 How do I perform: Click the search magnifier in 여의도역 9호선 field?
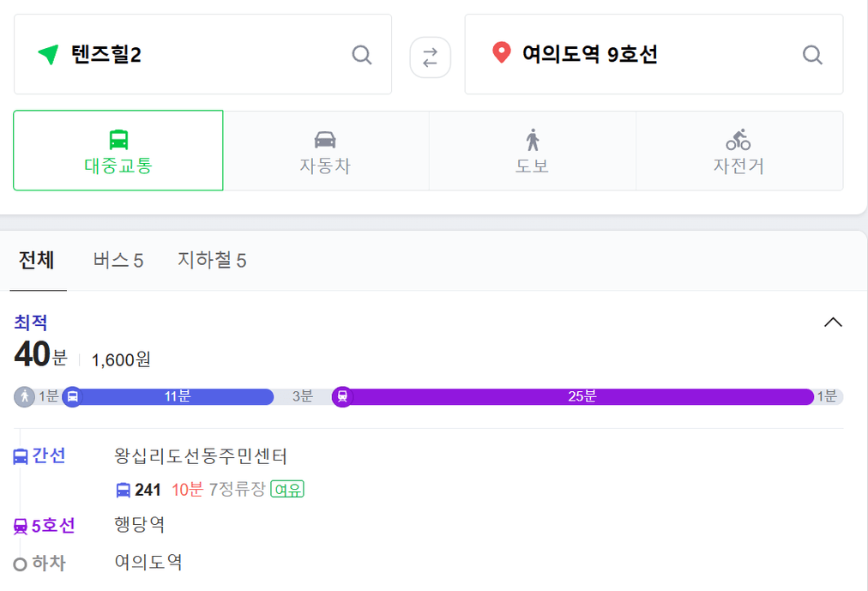tap(812, 55)
